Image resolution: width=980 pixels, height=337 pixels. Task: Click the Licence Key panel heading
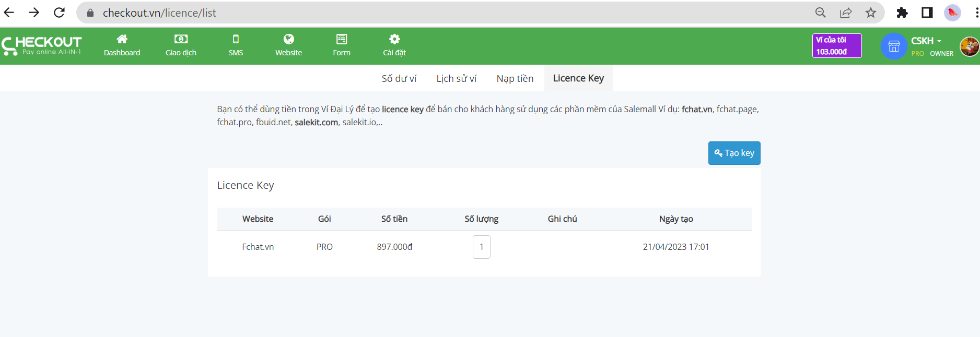click(x=246, y=185)
